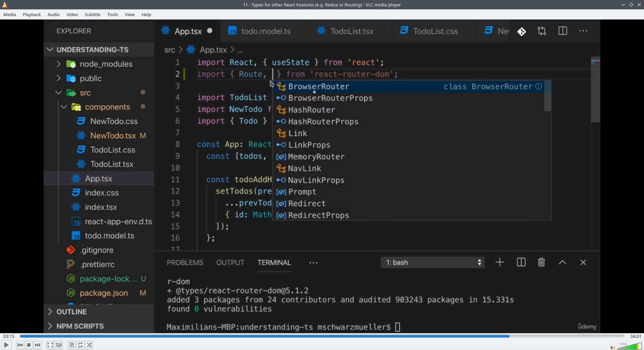The width and height of the screenshot is (644, 350).
Task: Open the Tools menu
Action: (113, 14)
